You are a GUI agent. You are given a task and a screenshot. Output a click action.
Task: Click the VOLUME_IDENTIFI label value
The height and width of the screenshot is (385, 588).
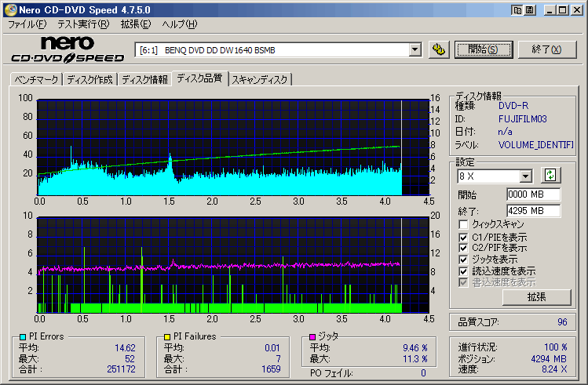(x=535, y=145)
